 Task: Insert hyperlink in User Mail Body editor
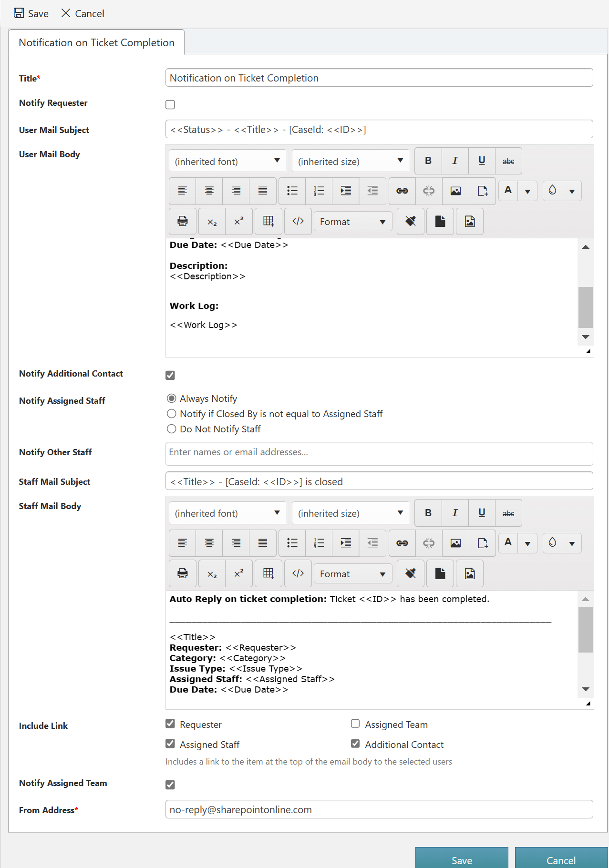point(402,191)
